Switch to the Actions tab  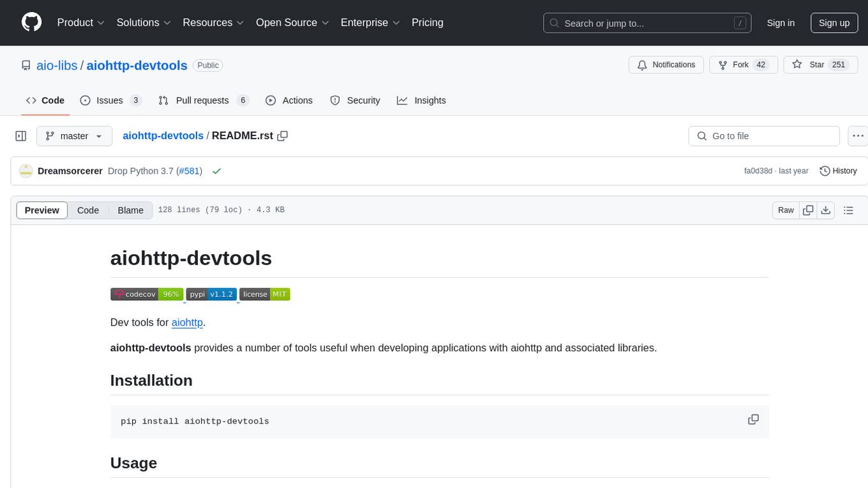(289, 100)
